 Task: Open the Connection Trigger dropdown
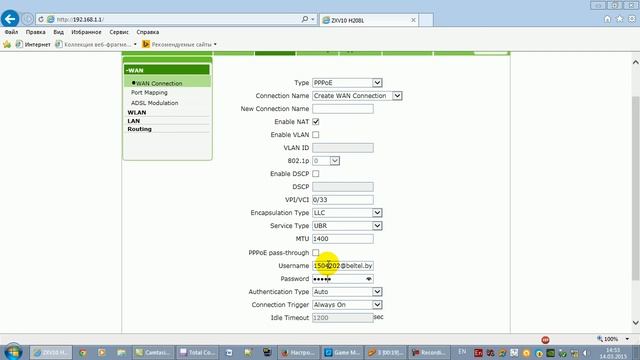point(347,305)
